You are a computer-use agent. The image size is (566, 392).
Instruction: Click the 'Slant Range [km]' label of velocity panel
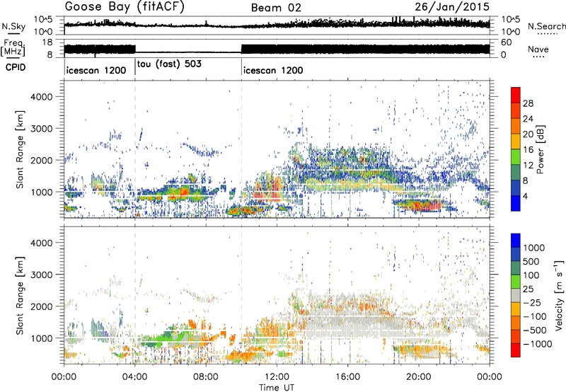(20, 295)
